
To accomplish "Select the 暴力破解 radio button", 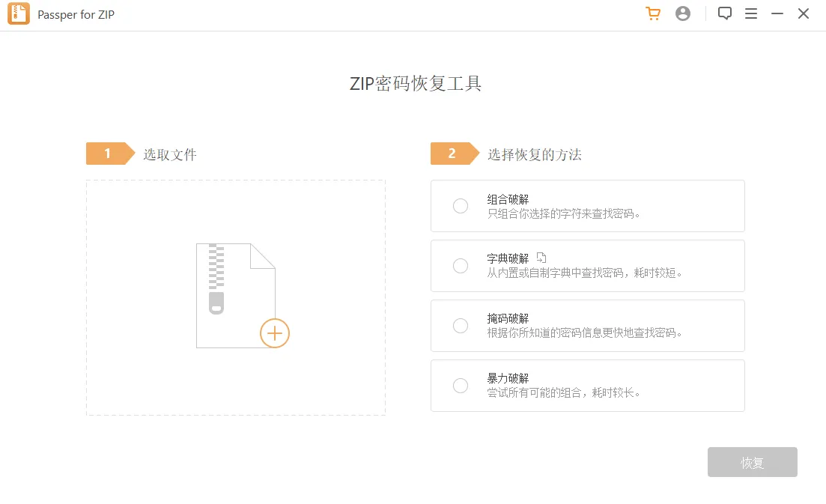I will click(x=461, y=386).
